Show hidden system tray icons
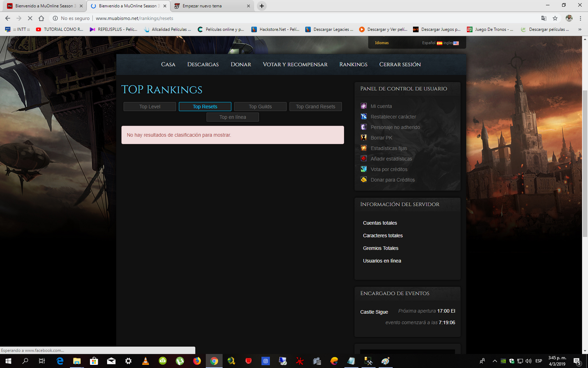This screenshot has height=368, width=588. tap(495, 361)
